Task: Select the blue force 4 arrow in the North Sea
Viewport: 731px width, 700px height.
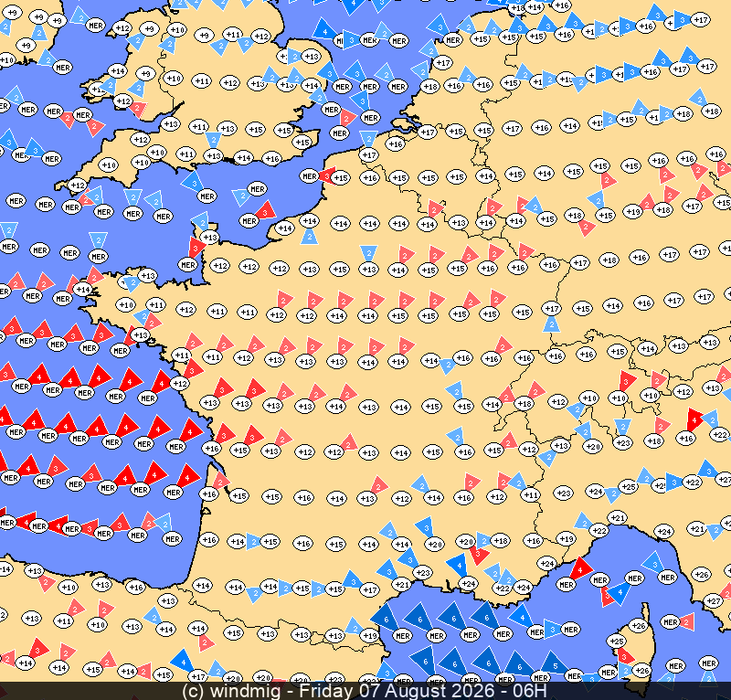Action: click(x=323, y=30)
